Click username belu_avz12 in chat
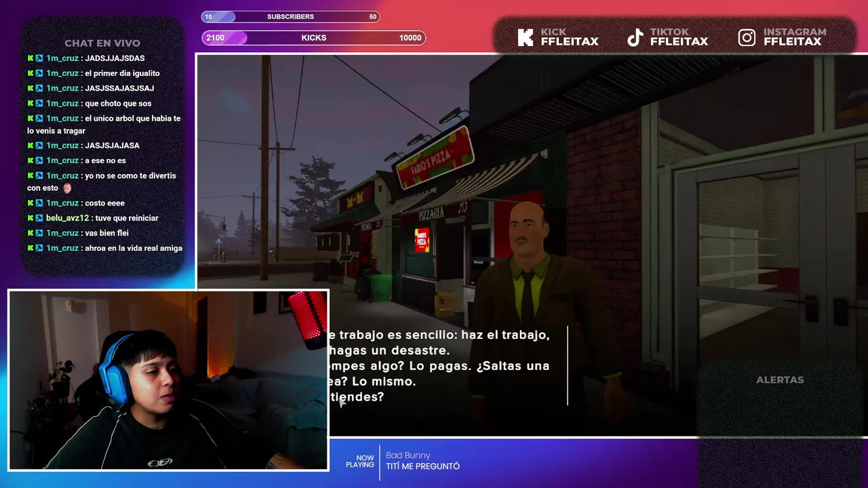This screenshot has width=868, height=488. tap(67, 218)
